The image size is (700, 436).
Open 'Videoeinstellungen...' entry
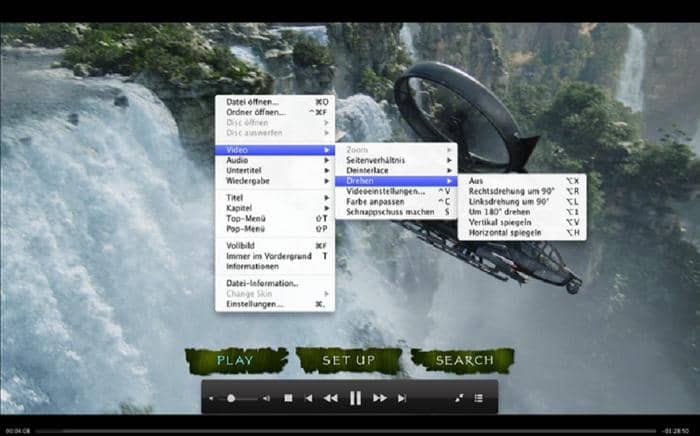[x=396, y=191]
